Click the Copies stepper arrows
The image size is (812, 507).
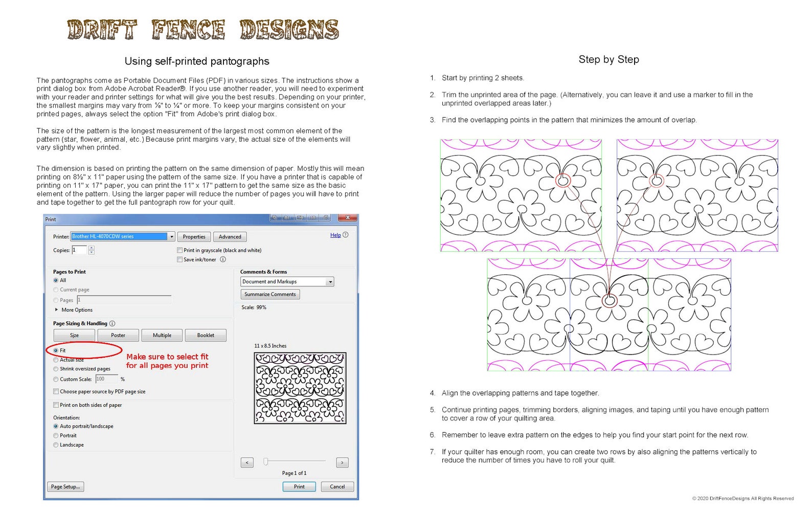(92, 250)
